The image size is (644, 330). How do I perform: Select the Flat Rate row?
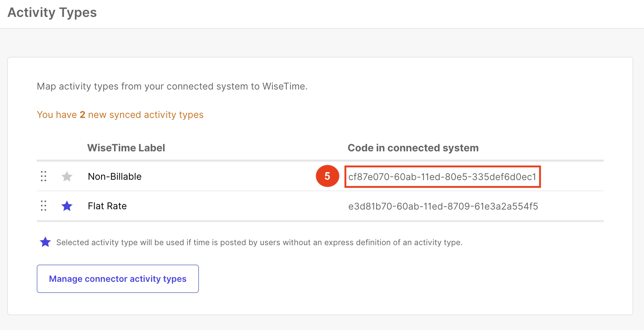pos(107,206)
